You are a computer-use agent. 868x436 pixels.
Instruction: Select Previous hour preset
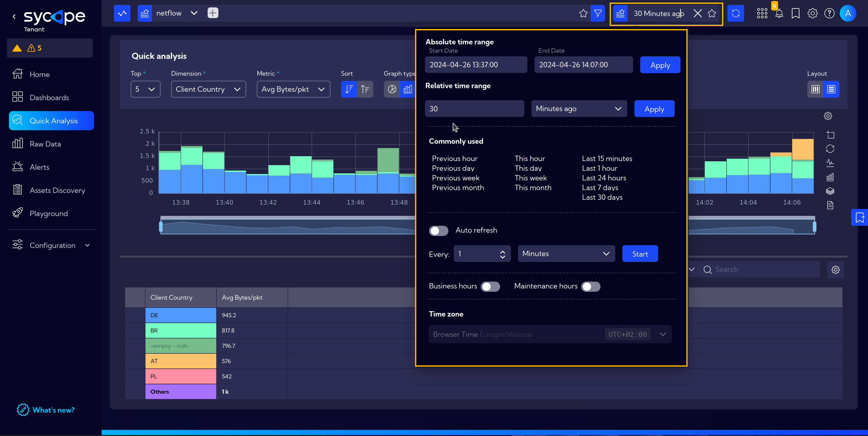coord(455,158)
